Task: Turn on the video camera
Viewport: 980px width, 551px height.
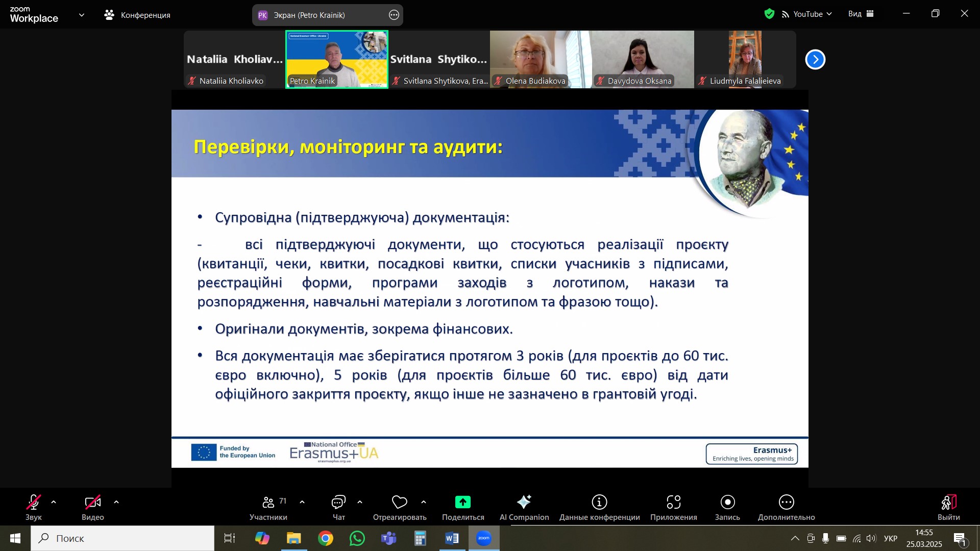Action: pyautogui.click(x=92, y=503)
